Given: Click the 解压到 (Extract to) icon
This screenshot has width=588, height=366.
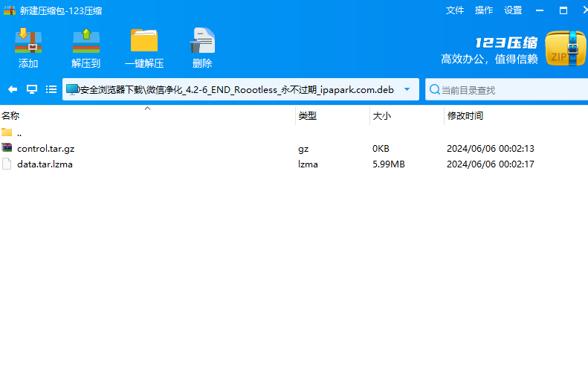Looking at the screenshot, I should click(86, 40).
